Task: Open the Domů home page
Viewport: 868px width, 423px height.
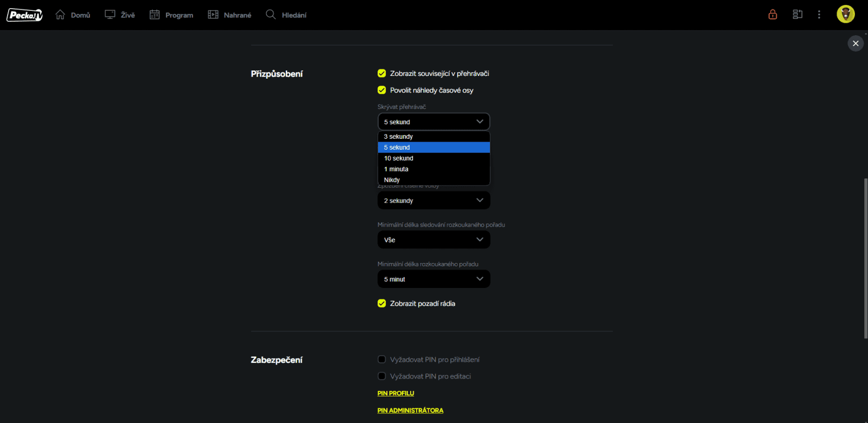Action: [73, 15]
